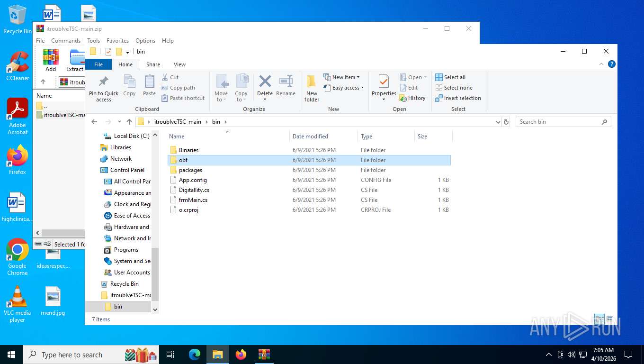The image size is (644, 364).
Task: Click the Paste ribbon icon
Action: point(149,85)
